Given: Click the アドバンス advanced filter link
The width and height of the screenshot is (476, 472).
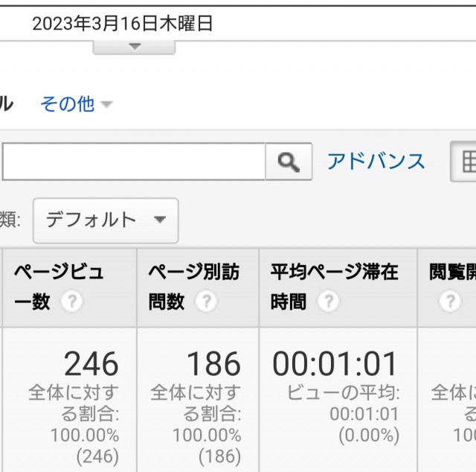Looking at the screenshot, I should click(376, 162).
